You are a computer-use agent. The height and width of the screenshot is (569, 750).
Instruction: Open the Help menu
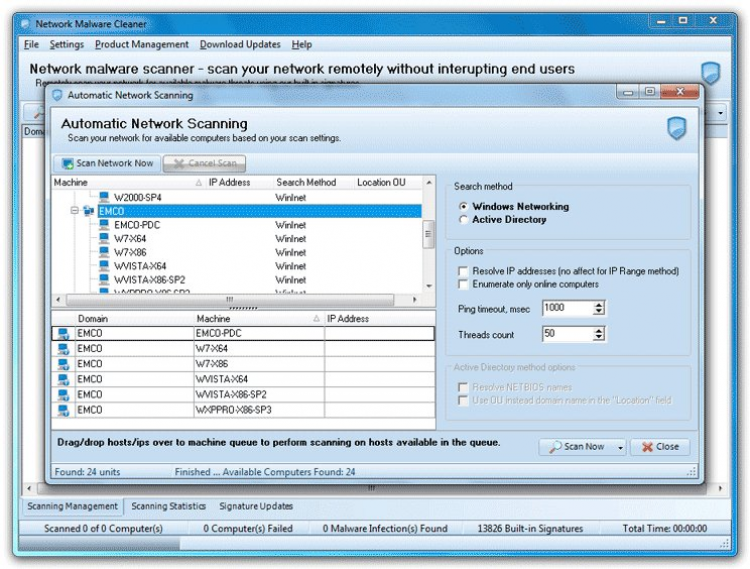pyautogui.click(x=302, y=44)
